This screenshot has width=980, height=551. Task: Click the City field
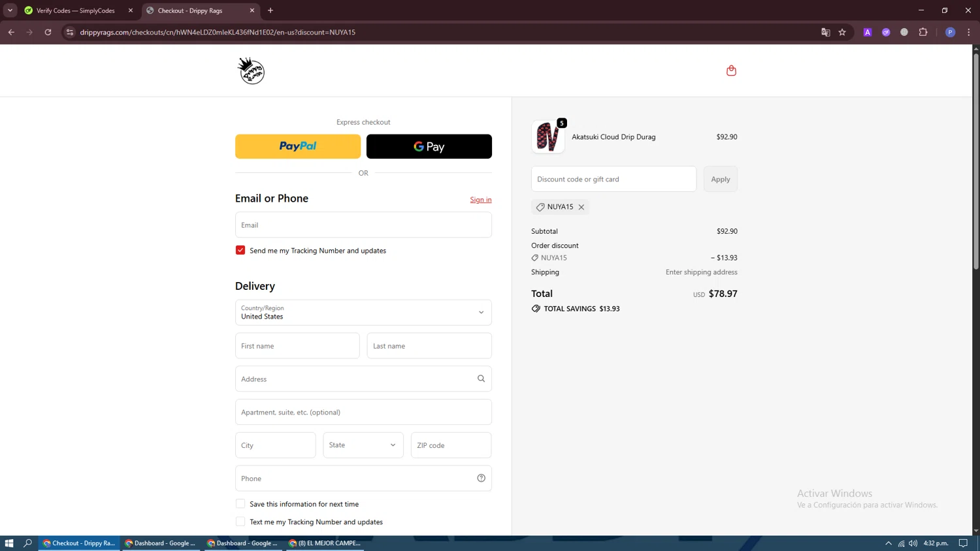click(276, 445)
